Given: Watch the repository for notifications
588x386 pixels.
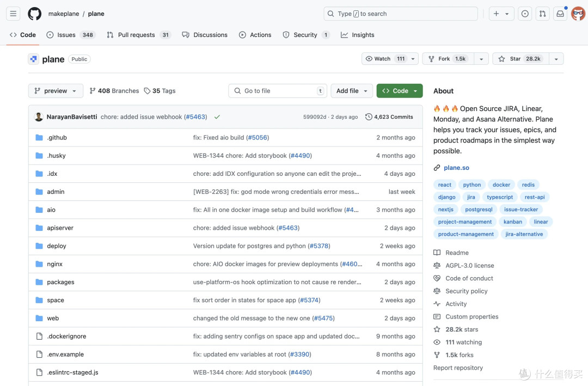Looking at the screenshot, I should 385,59.
